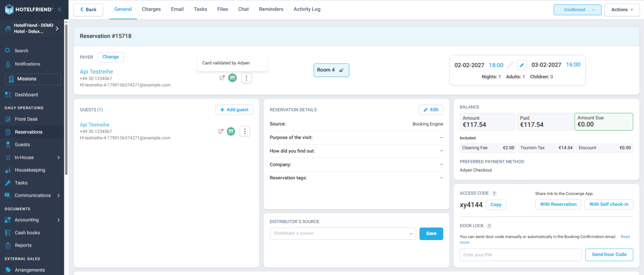Viewport: 644px width, 275px height.
Task: Open the Actions dropdown menu
Action: (x=622, y=10)
